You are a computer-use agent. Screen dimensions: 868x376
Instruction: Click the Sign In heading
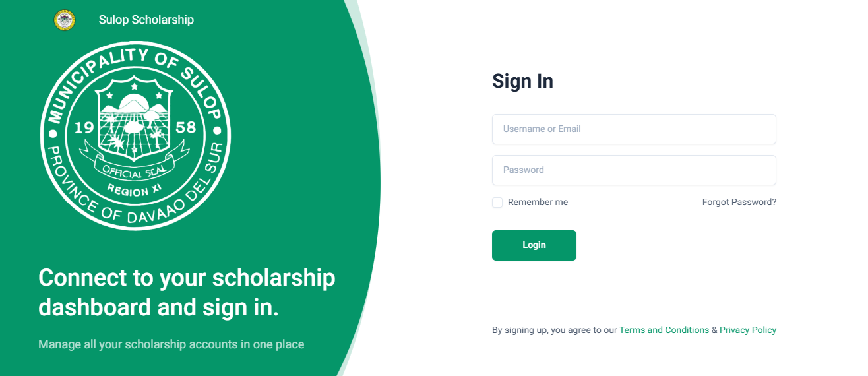[522, 81]
